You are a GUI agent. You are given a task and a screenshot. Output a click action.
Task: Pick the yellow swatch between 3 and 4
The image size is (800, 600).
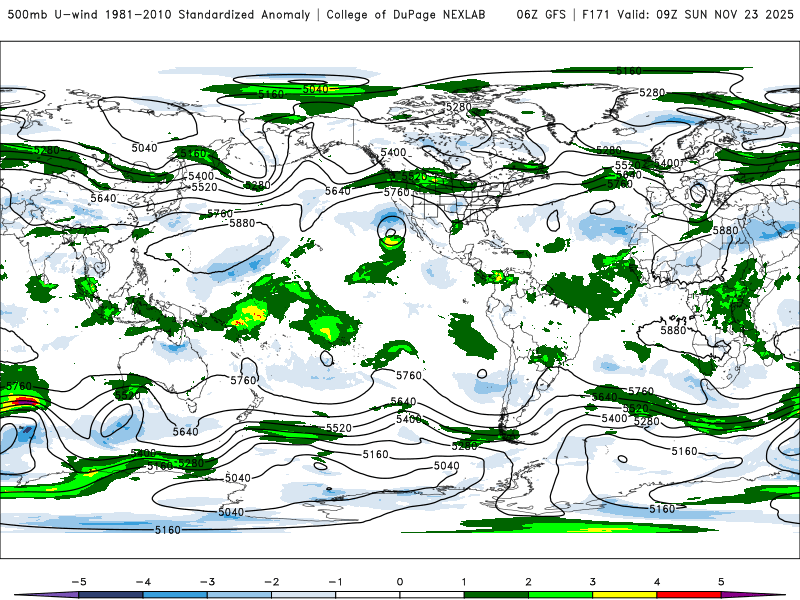pyautogui.click(x=624, y=595)
